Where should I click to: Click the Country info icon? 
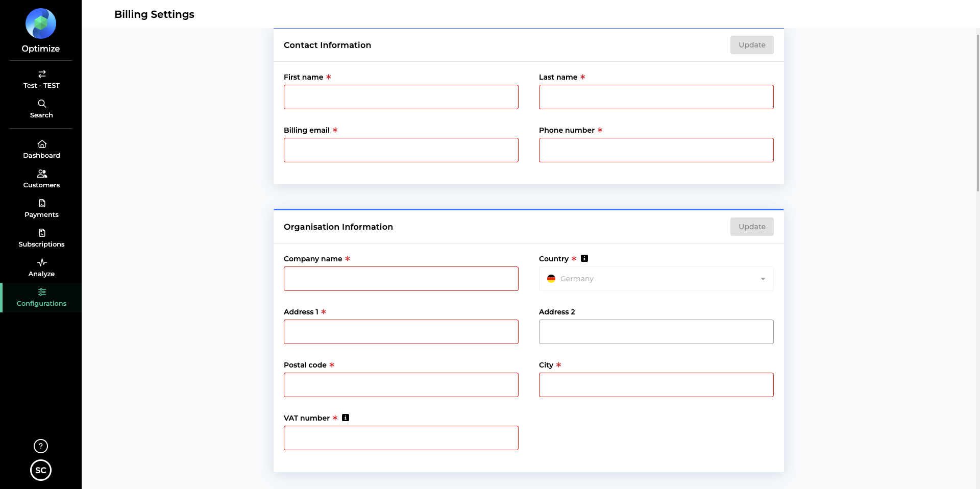[x=584, y=258]
